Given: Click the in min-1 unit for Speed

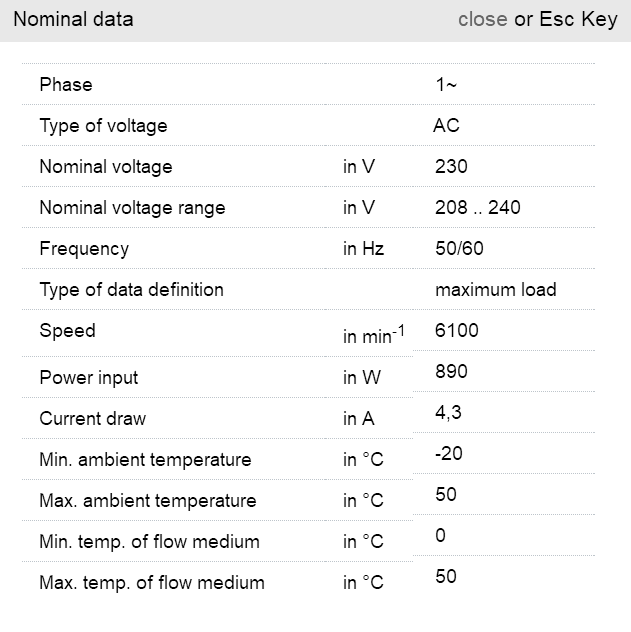Looking at the screenshot, I should point(373,337).
